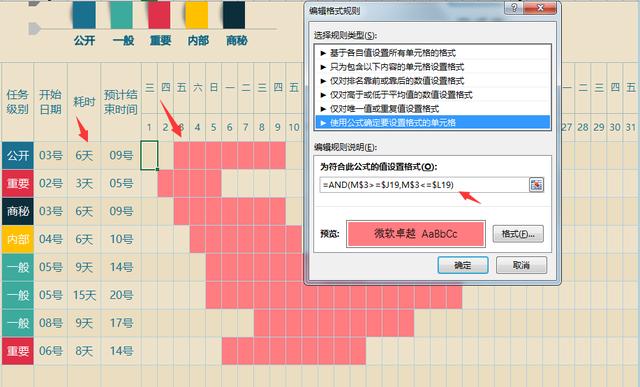Click the blue 公开 task level cell

click(18, 156)
